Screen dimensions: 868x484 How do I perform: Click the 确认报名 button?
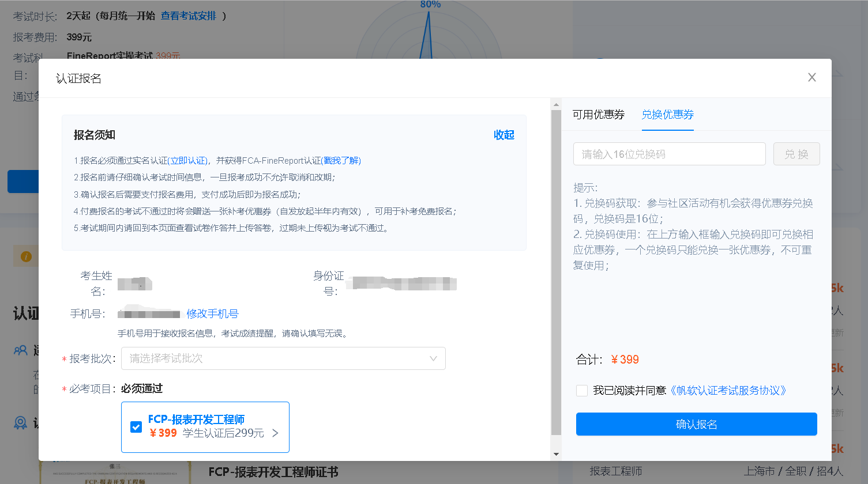[696, 424]
